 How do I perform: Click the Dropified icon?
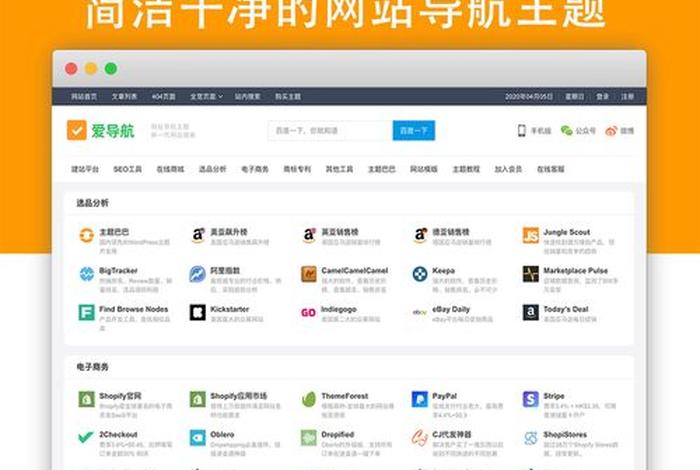click(308, 437)
